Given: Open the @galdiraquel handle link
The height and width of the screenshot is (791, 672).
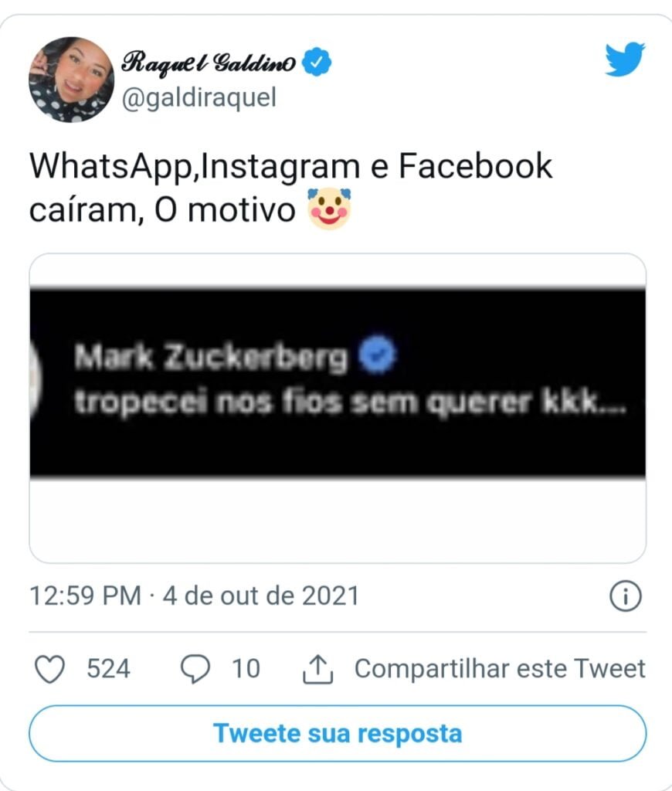Looking at the screenshot, I should pos(199,98).
